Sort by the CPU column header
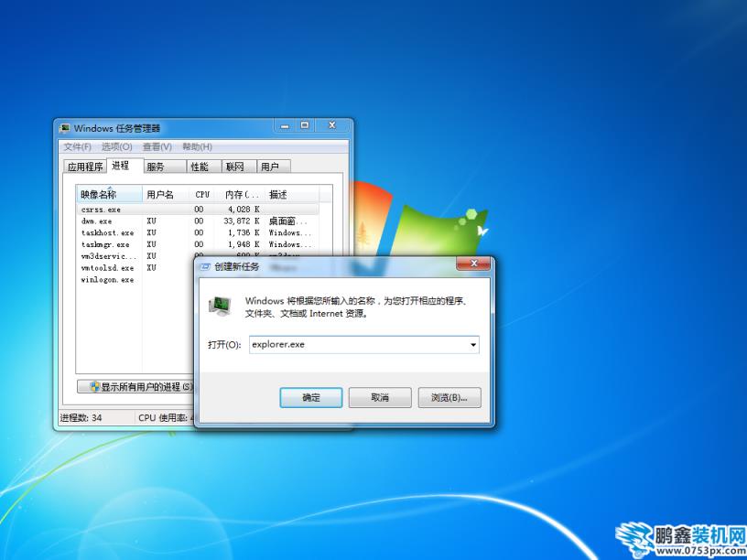The width and height of the screenshot is (747, 560). click(x=202, y=194)
